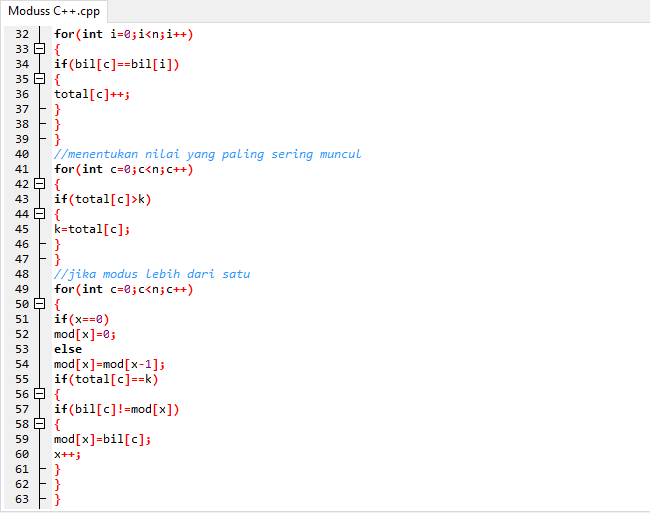This screenshot has height=513, width=650.
Task: Collapse the for-loop block at line 50
Action: click(39, 304)
